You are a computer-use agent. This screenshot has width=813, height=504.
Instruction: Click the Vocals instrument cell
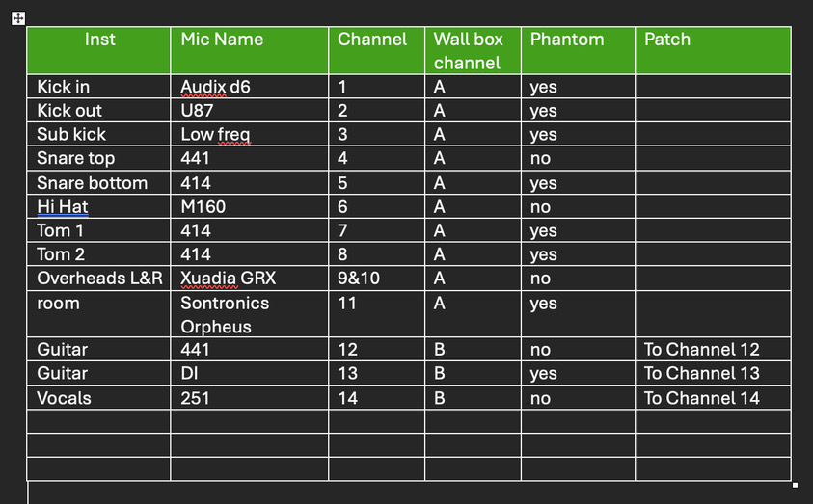64,398
